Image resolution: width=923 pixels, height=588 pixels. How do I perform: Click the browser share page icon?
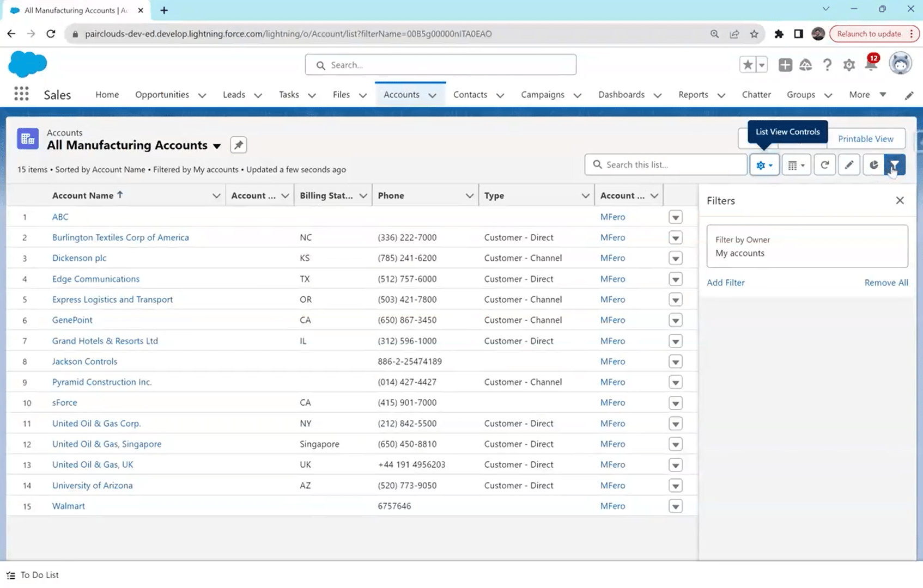point(734,34)
